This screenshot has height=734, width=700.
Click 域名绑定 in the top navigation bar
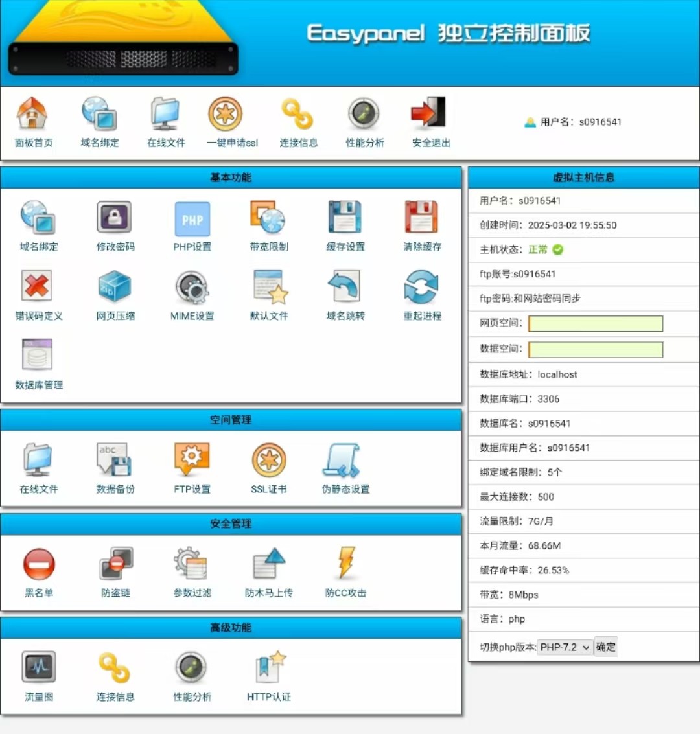(x=99, y=122)
